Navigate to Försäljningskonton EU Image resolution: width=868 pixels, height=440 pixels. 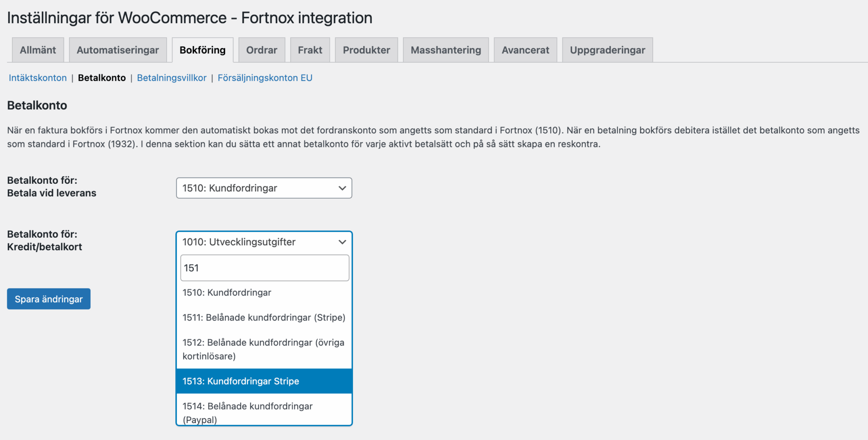pos(265,77)
